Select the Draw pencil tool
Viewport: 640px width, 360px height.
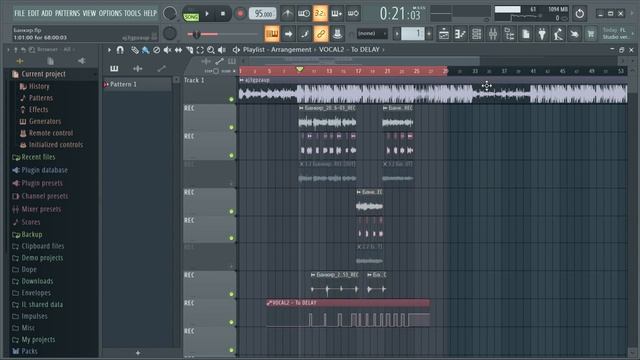[x=135, y=50]
